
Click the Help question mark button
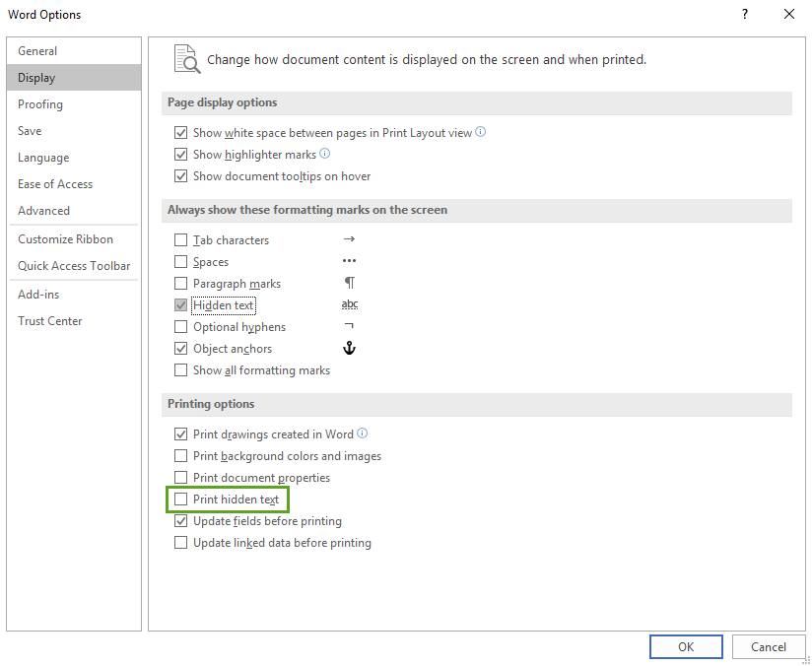(x=744, y=14)
